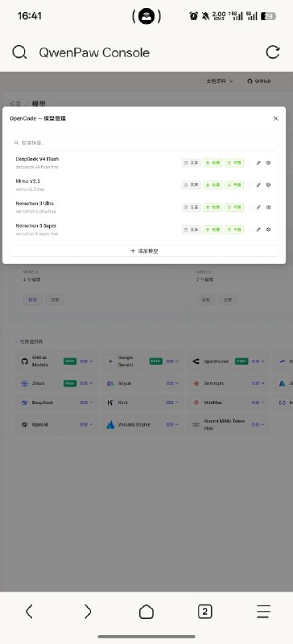
Task: Open the browser home page
Action: click(146, 612)
